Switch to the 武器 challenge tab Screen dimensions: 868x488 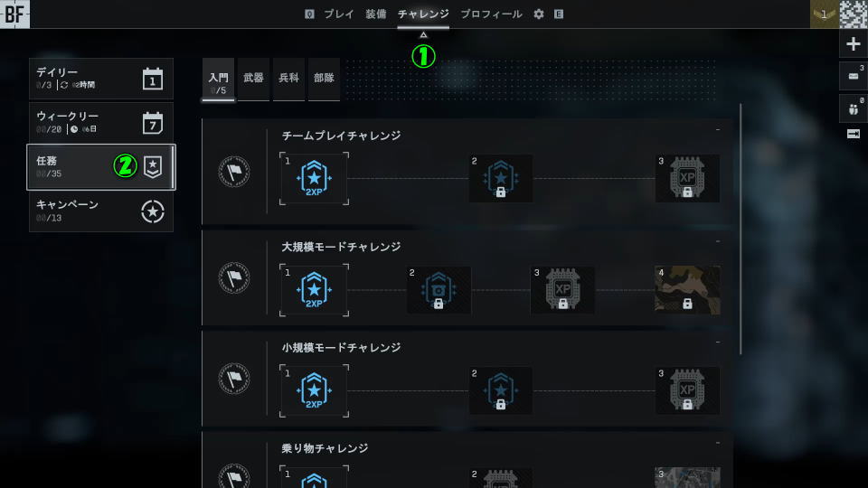(x=253, y=79)
